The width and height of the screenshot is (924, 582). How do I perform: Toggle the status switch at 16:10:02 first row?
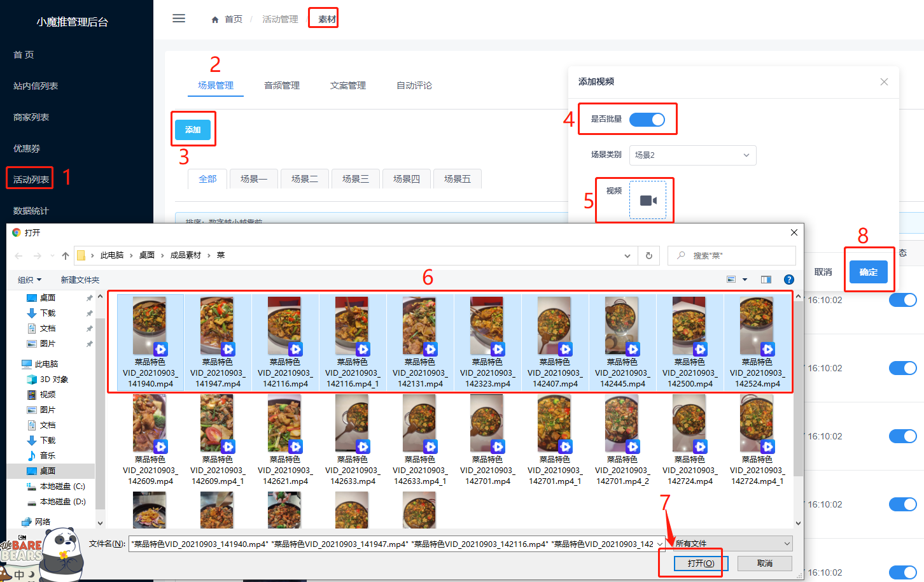(x=902, y=300)
